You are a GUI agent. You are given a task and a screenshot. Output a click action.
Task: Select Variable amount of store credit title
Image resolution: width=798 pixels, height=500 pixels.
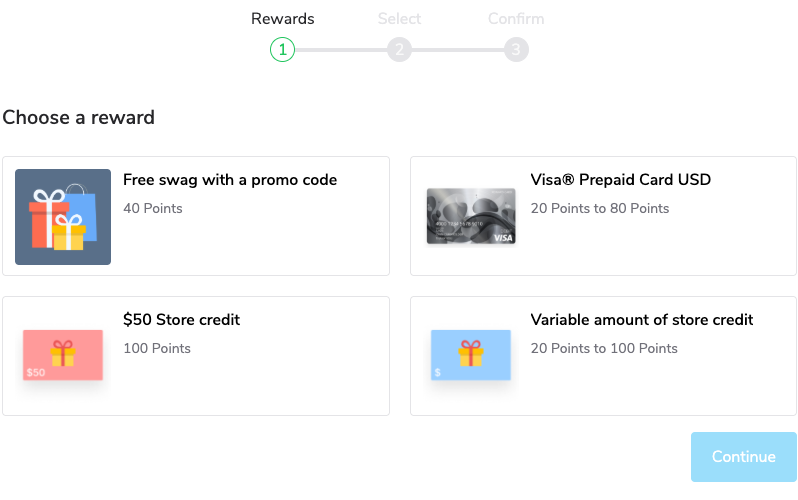pyautogui.click(x=641, y=320)
